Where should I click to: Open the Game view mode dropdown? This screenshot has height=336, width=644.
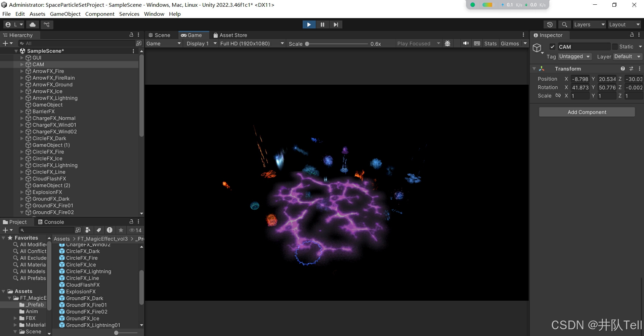coord(164,44)
